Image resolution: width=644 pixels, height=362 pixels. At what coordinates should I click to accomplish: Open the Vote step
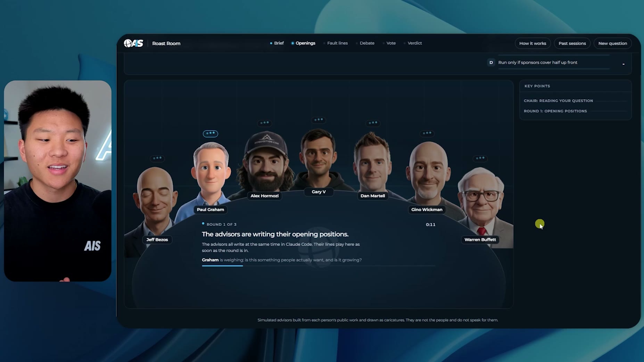(389, 43)
